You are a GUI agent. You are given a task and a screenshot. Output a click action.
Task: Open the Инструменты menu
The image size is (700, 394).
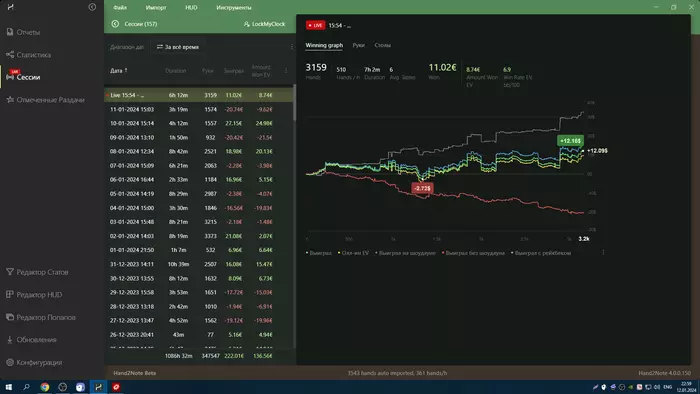pos(233,8)
